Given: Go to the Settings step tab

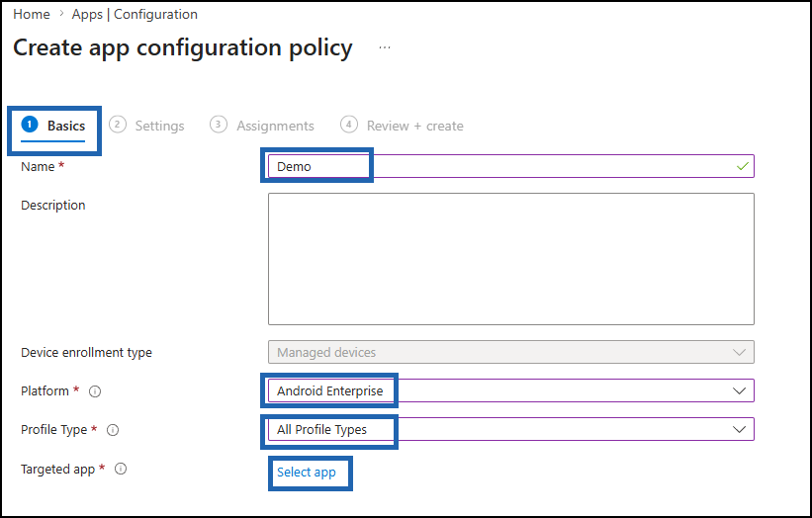Looking at the screenshot, I should coord(146,126).
